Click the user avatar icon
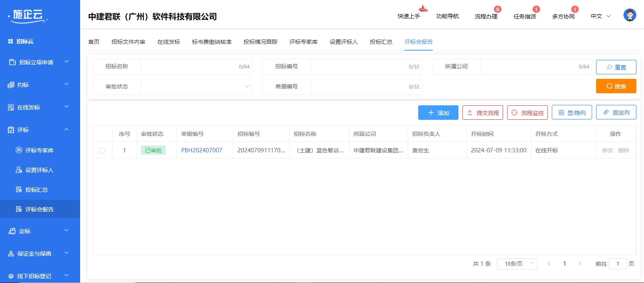The width and height of the screenshot is (644, 283). 630,15
